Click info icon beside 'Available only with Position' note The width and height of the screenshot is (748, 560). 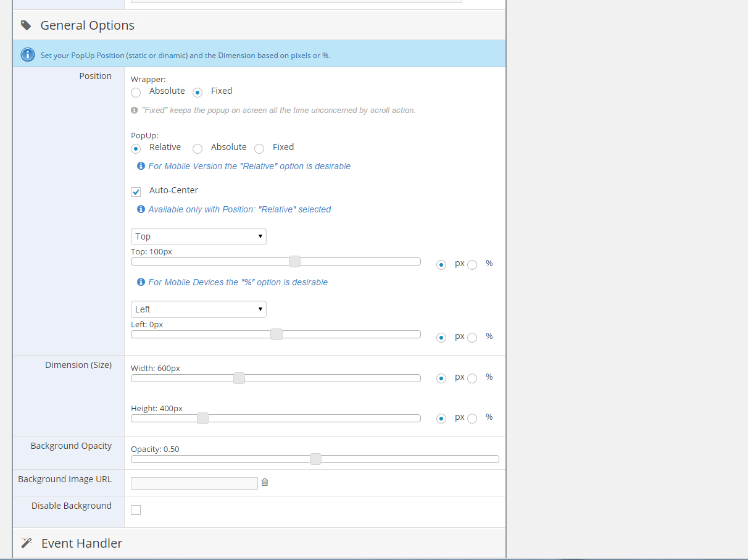pyautogui.click(x=141, y=209)
